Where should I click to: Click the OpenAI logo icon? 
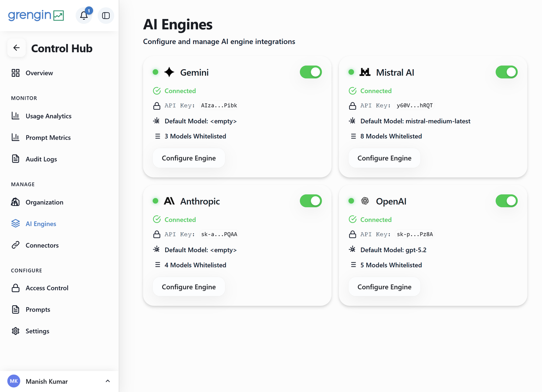click(x=365, y=201)
